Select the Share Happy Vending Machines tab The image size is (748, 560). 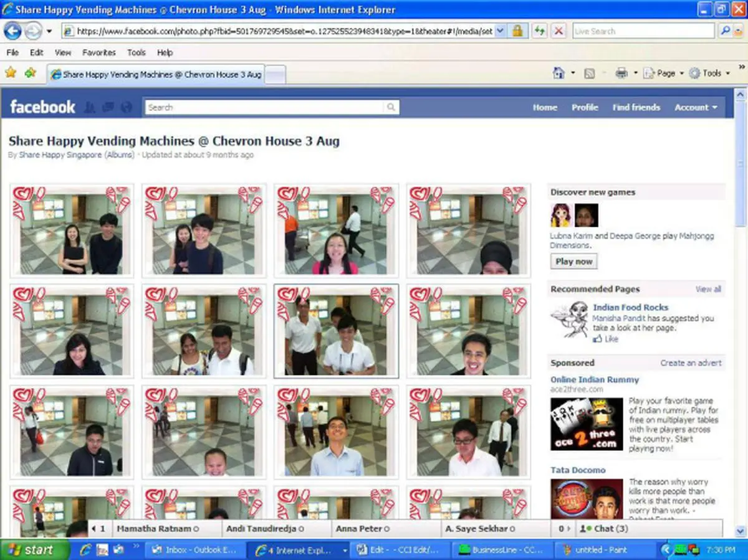pos(156,74)
